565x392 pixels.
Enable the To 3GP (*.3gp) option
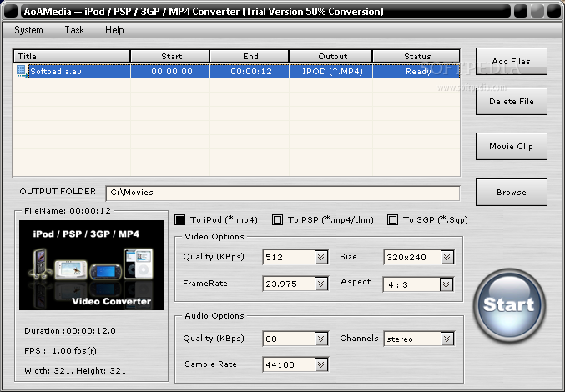click(392, 219)
